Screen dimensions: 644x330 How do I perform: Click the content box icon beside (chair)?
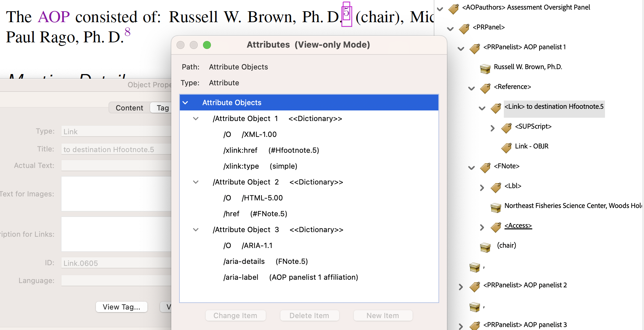(485, 247)
